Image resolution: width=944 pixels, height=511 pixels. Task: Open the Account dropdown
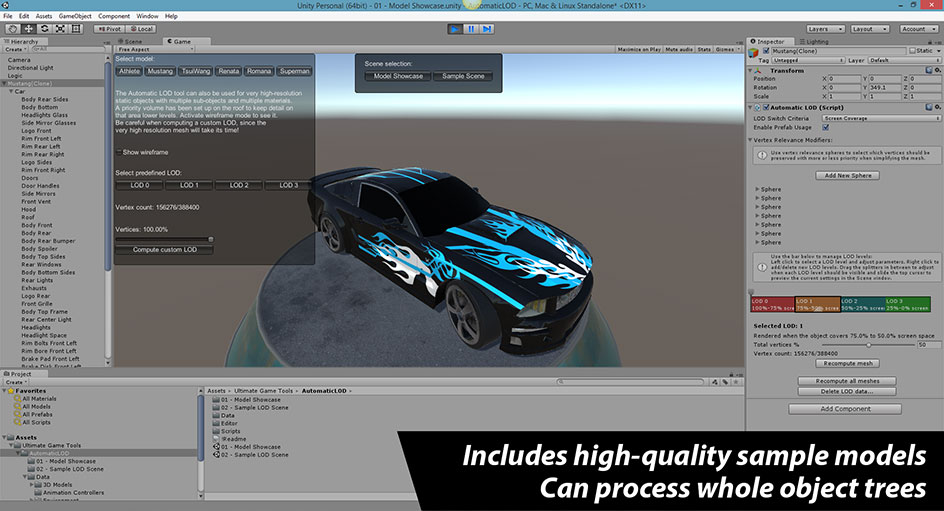[x=918, y=28]
